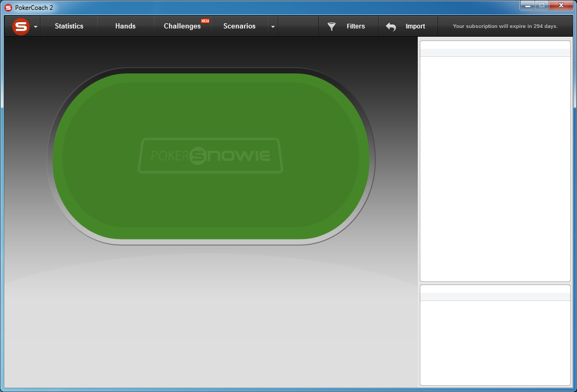577x392 pixels.
Task: Expand the dropdown arrow after Scenarios
Action: [x=272, y=27]
